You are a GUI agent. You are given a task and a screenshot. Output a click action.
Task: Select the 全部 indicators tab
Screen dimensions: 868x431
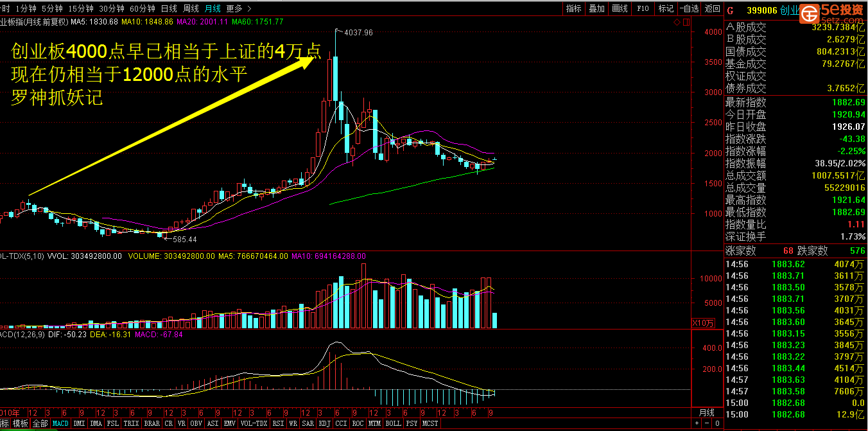(x=40, y=424)
